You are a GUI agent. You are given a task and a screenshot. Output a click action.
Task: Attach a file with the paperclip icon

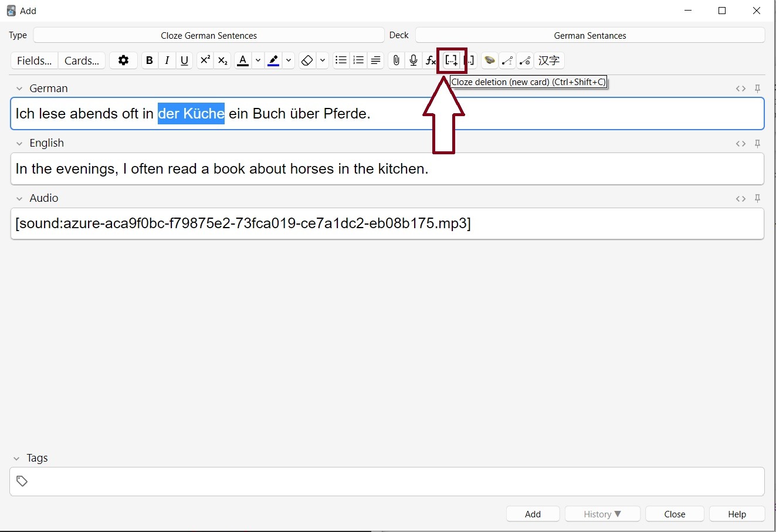pyautogui.click(x=397, y=60)
